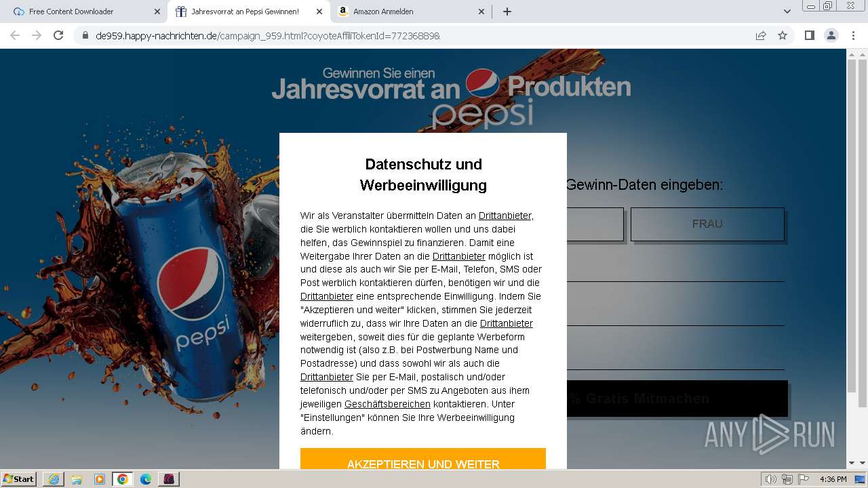Viewport: 868px width, 488px height.
Task: Open File Explorer folder in taskbar
Action: (x=77, y=479)
